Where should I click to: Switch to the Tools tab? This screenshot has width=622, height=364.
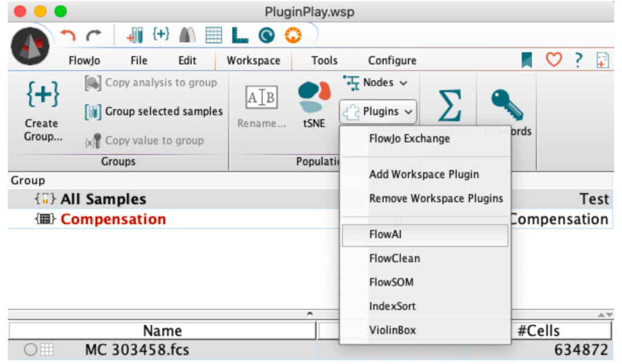click(x=324, y=61)
